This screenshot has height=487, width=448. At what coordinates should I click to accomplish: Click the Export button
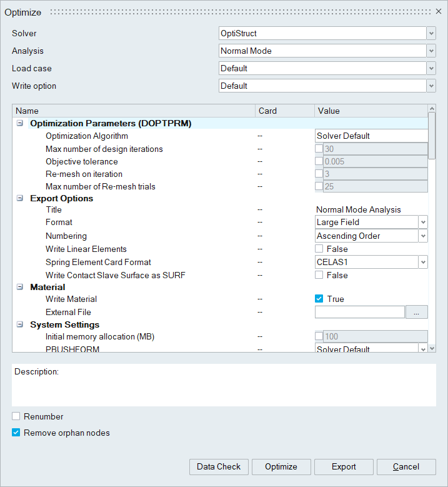(x=344, y=466)
